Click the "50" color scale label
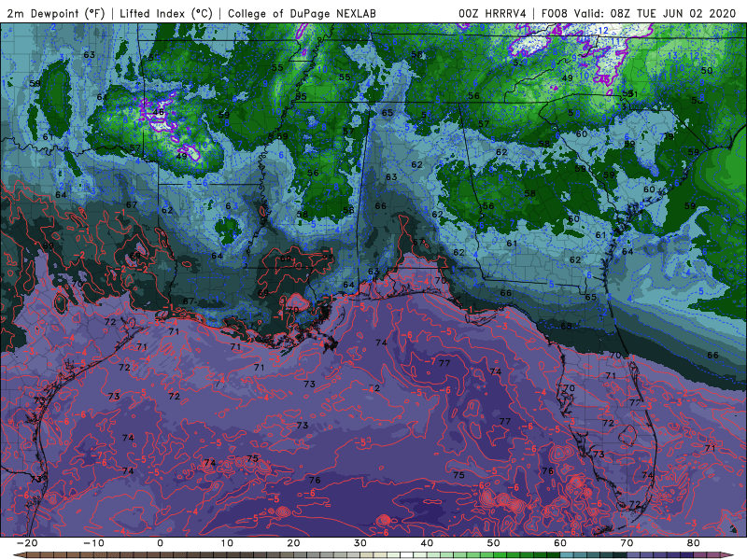This screenshot has height=560, width=747. tap(494, 543)
